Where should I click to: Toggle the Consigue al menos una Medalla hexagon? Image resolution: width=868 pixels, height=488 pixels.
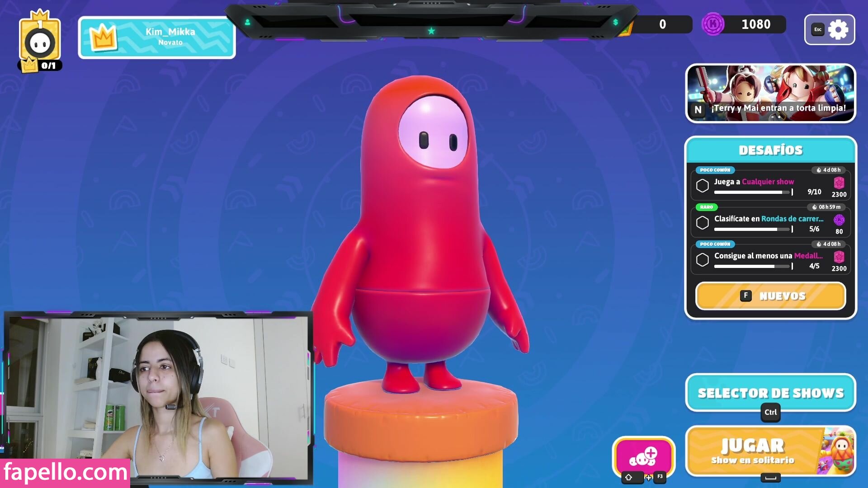(702, 260)
